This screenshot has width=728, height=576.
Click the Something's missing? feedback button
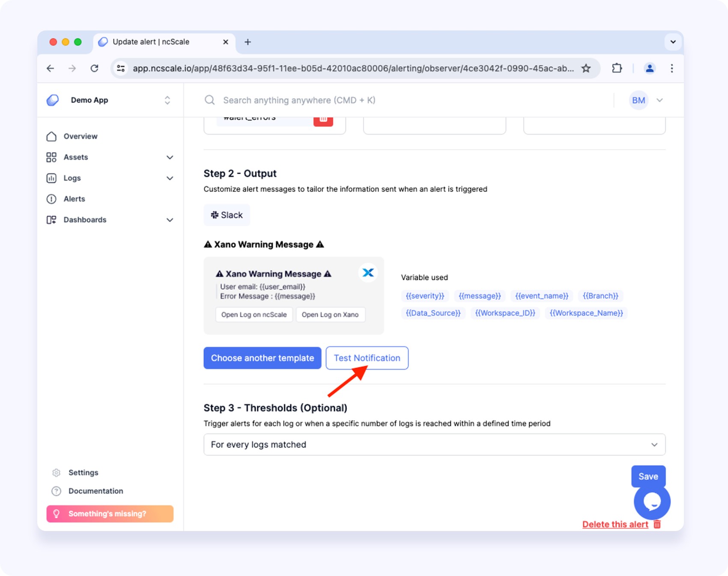(110, 514)
